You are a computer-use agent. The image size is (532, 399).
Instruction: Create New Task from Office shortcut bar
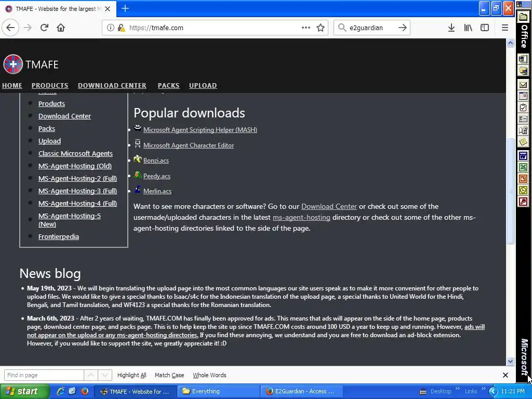pyautogui.click(x=523, y=108)
